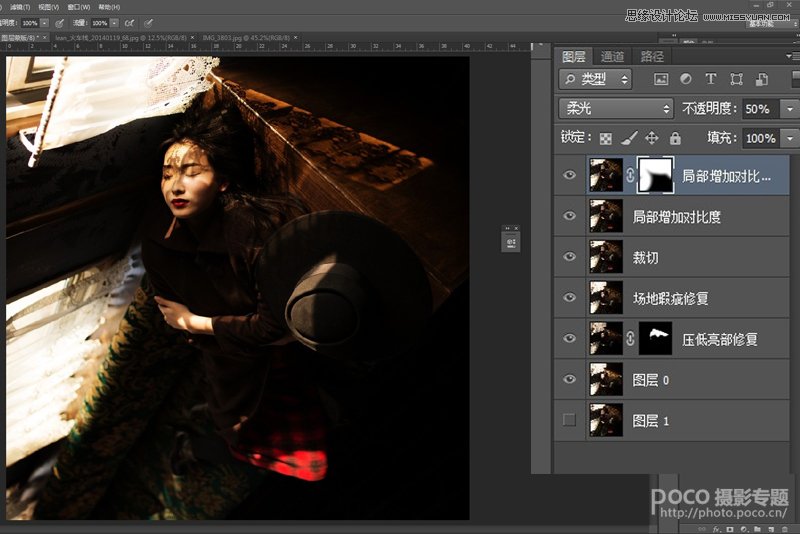800x534 pixels.
Task: Filter layers by smart objects icon
Action: pyautogui.click(x=762, y=79)
